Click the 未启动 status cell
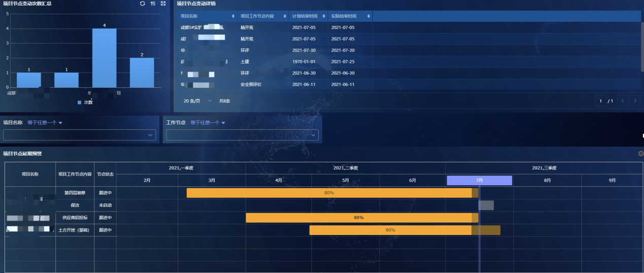Viewport: 644px width, 273px height. click(106, 205)
